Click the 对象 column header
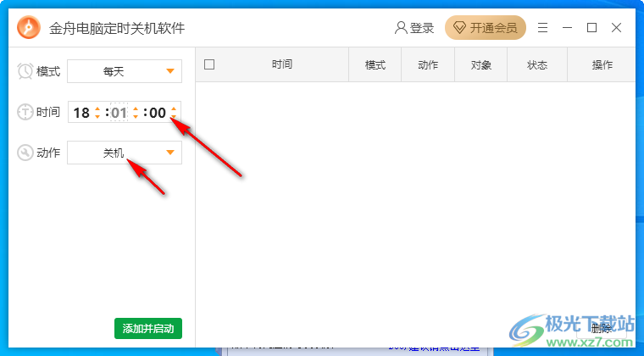Screen dimensions: 644x356 point(481,65)
